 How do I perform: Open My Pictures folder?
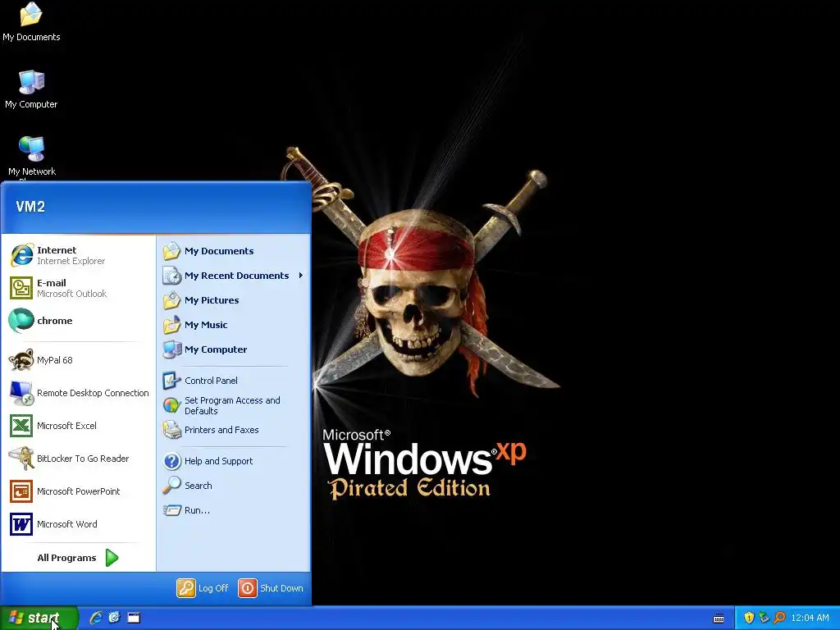(234, 300)
